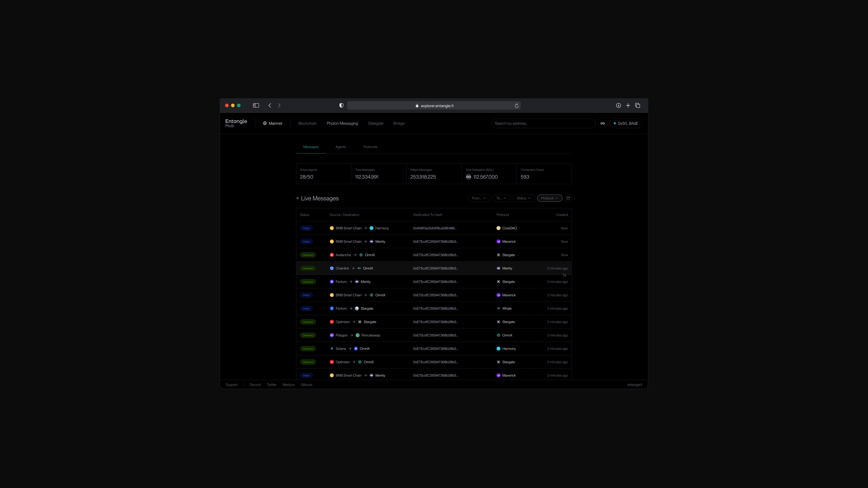Click the Avalanche chain icon
This screenshot has height=488, width=868.
[x=332, y=255]
